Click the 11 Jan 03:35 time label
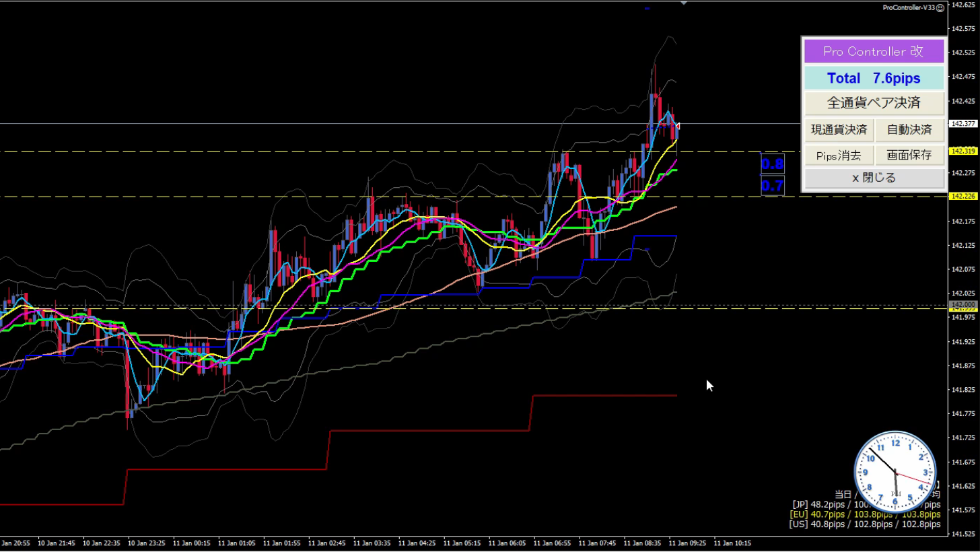This screenshot has width=980, height=552. pyautogui.click(x=372, y=543)
